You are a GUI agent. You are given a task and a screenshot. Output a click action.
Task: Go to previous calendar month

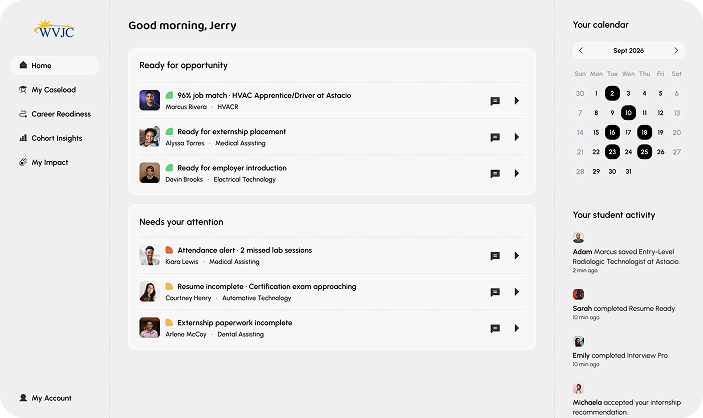click(x=581, y=51)
